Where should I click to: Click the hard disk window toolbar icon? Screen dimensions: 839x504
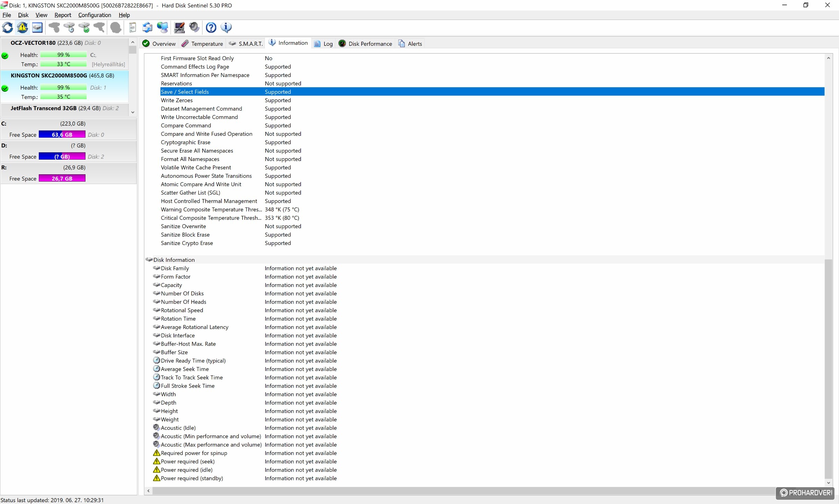coord(37,27)
